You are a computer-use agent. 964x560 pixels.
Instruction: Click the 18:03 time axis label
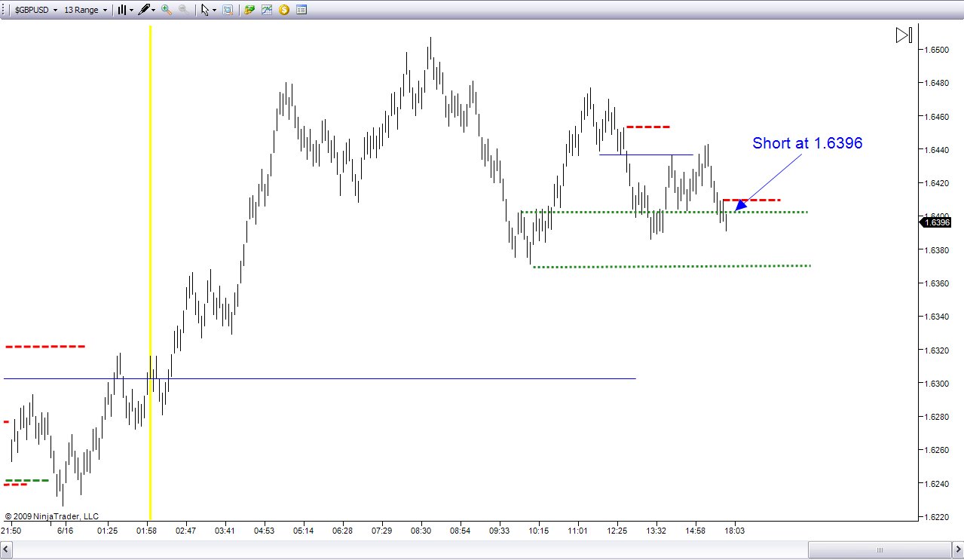point(735,531)
